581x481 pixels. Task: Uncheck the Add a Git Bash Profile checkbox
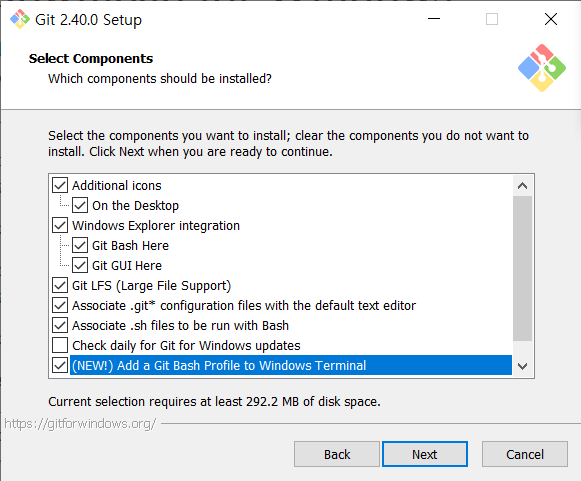[x=60, y=365]
